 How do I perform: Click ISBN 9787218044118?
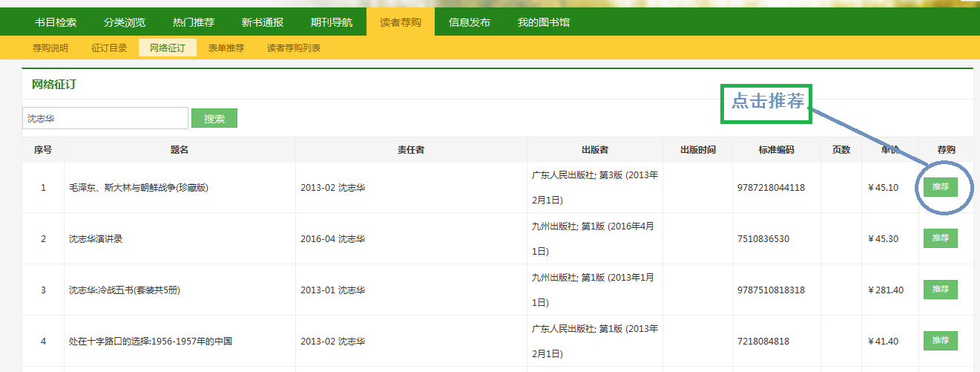pos(771,188)
